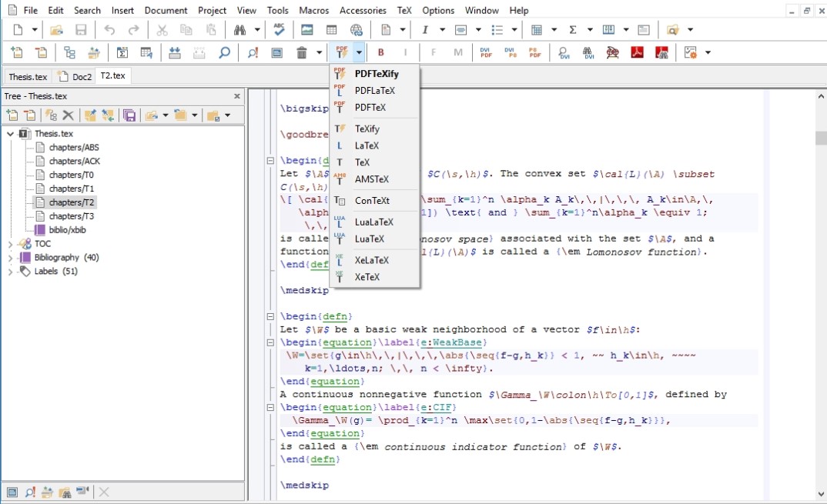The image size is (827, 504).
Task: Collapse the equation block labeled e:WeakBase
Action: (x=270, y=342)
